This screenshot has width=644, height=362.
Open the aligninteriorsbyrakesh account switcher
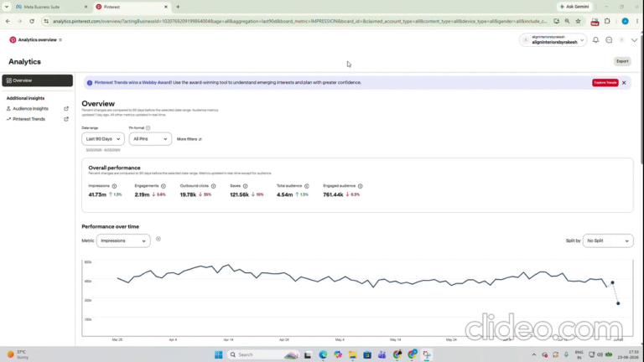tap(553, 40)
